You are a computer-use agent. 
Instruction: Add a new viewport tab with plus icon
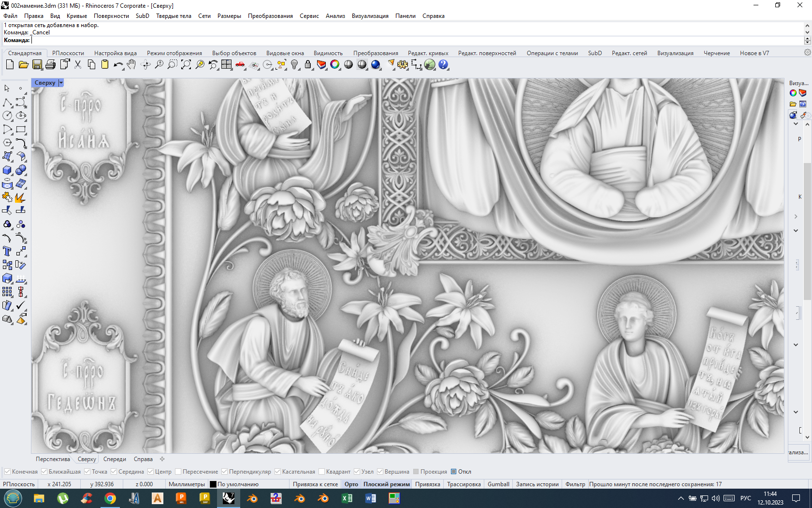[x=162, y=459]
